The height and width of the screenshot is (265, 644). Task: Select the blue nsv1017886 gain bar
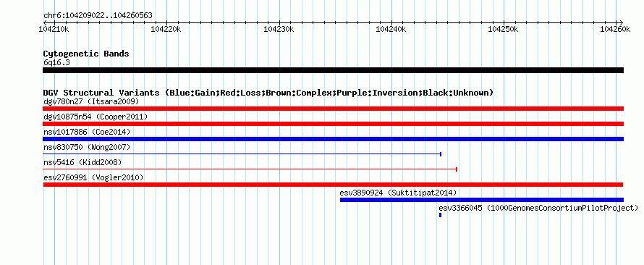333,139
